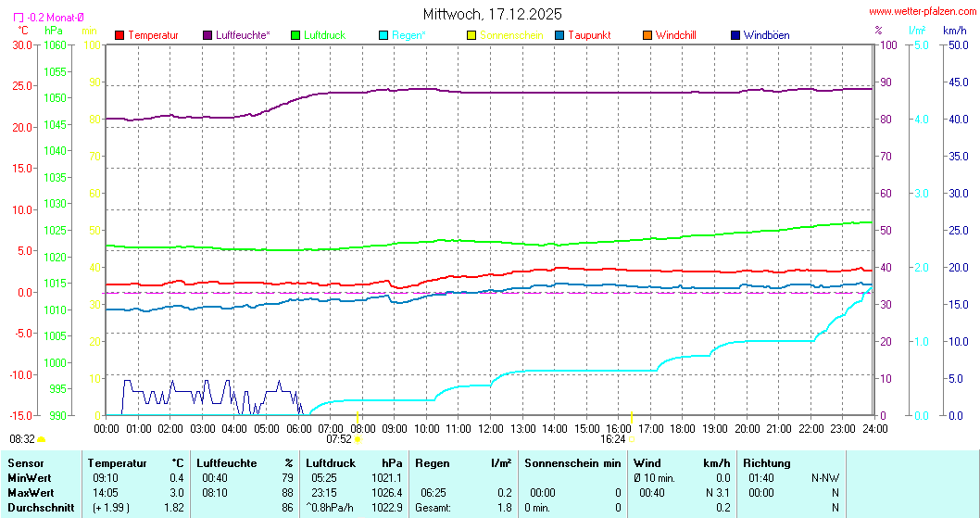Click the Windchill legend label
Viewport: 980px width, 518px height.
pyautogui.click(x=675, y=35)
